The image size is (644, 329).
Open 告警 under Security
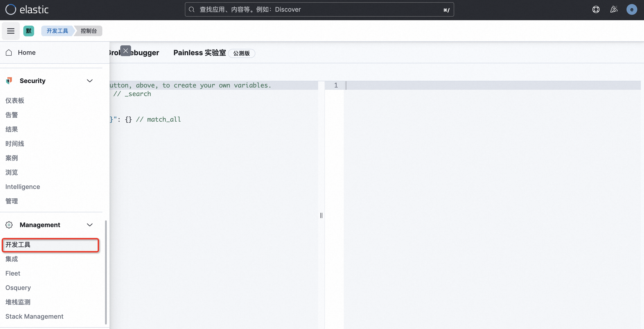click(x=12, y=115)
